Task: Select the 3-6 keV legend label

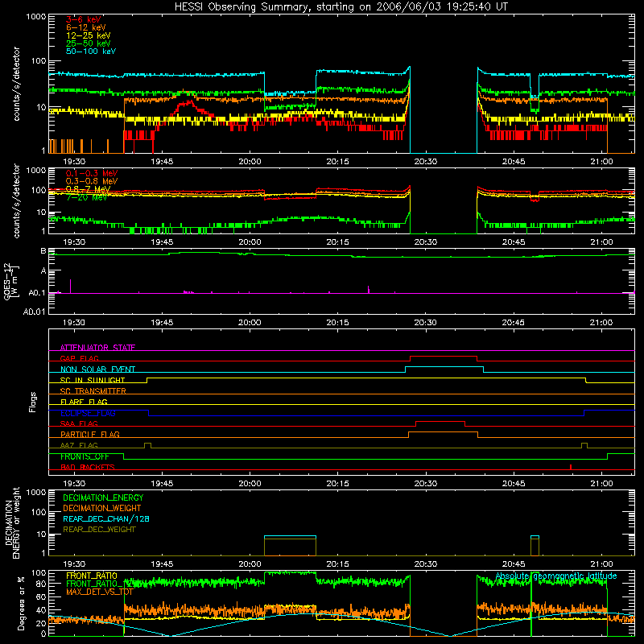Action: pyautogui.click(x=84, y=19)
